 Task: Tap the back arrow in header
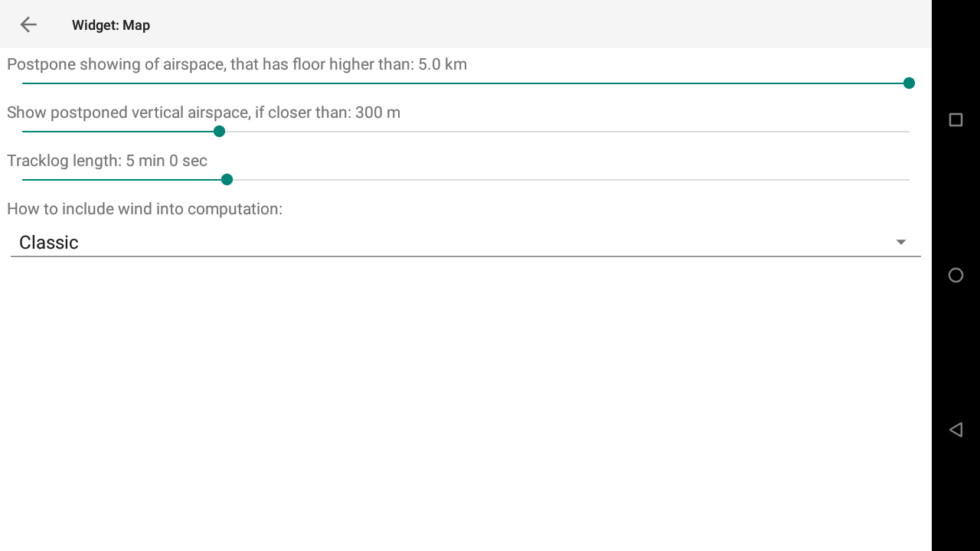tap(28, 24)
